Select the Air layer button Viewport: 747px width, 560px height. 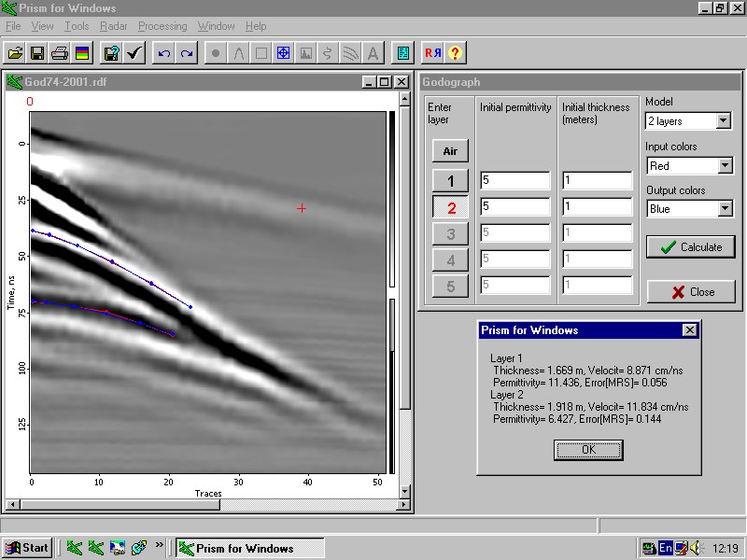[x=450, y=151]
